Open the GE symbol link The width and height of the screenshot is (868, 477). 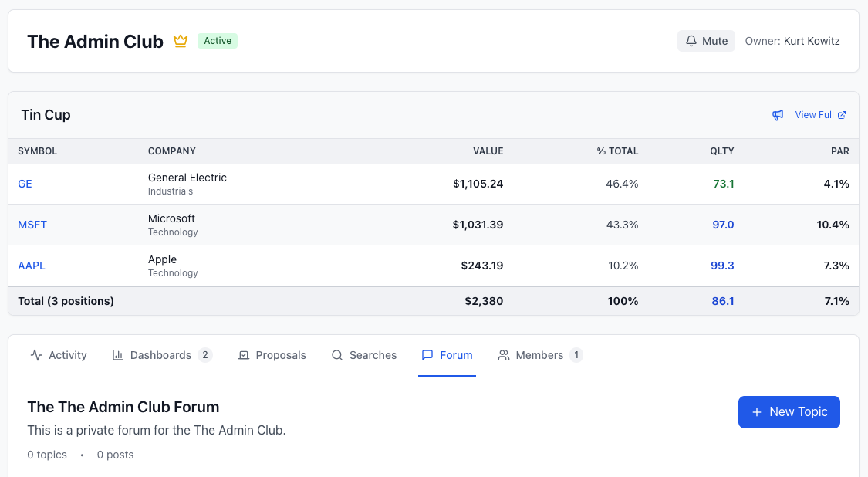click(x=25, y=184)
